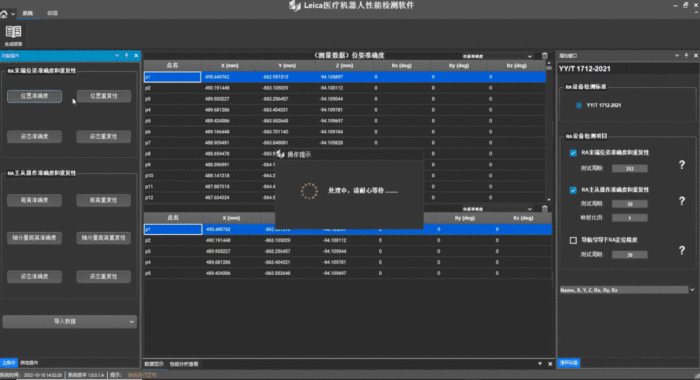Viewport: 700px width, 380px height.
Task: Click the X value 487.887315 in row p11
Action: [x=217, y=187]
